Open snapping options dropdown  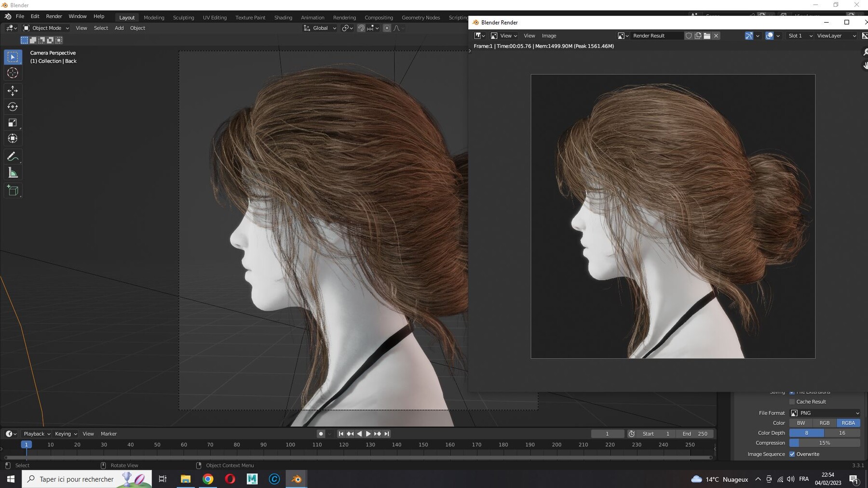373,28
